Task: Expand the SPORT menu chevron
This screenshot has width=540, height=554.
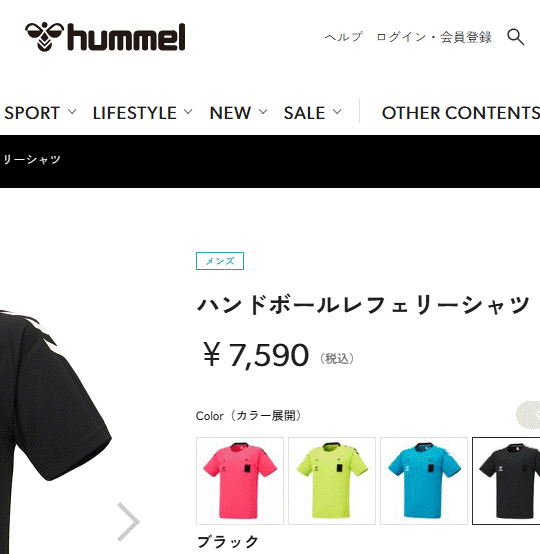Action: (72, 112)
